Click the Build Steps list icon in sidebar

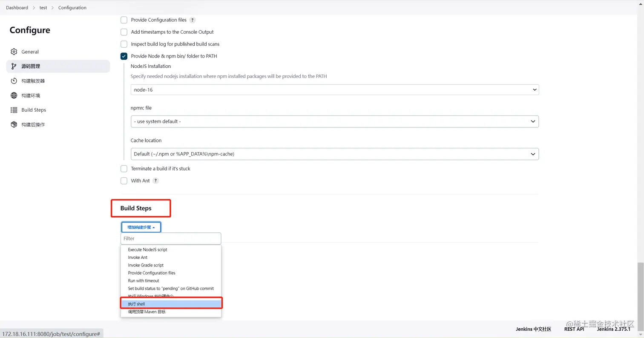(14, 110)
